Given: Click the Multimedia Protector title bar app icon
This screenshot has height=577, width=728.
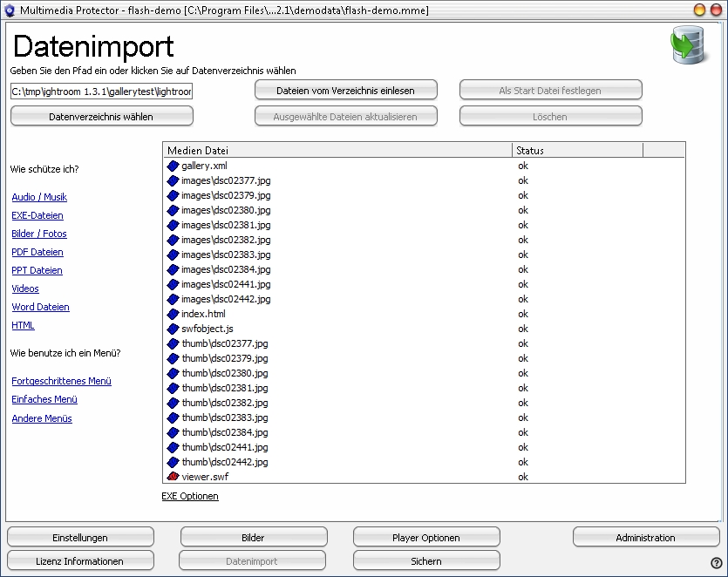Looking at the screenshot, I should (10, 10).
